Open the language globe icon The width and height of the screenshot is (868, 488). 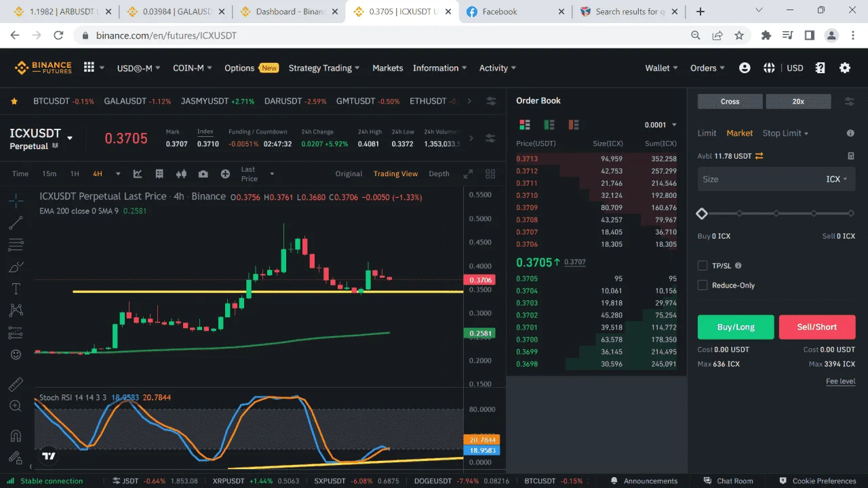pos(769,68)
